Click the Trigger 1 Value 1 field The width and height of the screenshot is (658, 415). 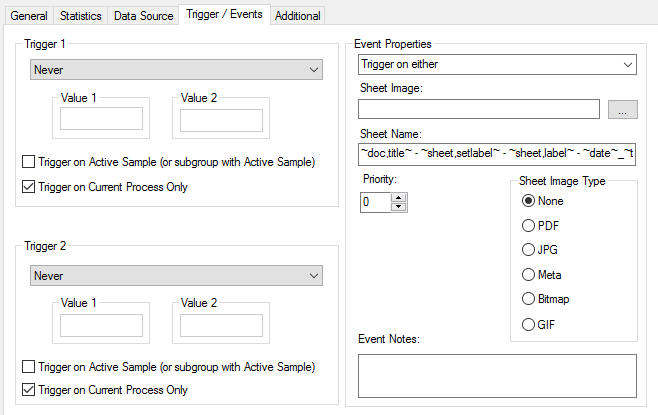coord(101,120)
